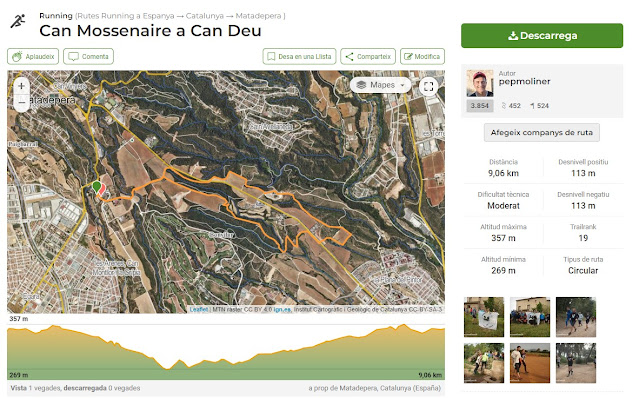Viewport: 639px width, 398px height.
Task: Click the Modifica edit button
Action: [422, 56]
